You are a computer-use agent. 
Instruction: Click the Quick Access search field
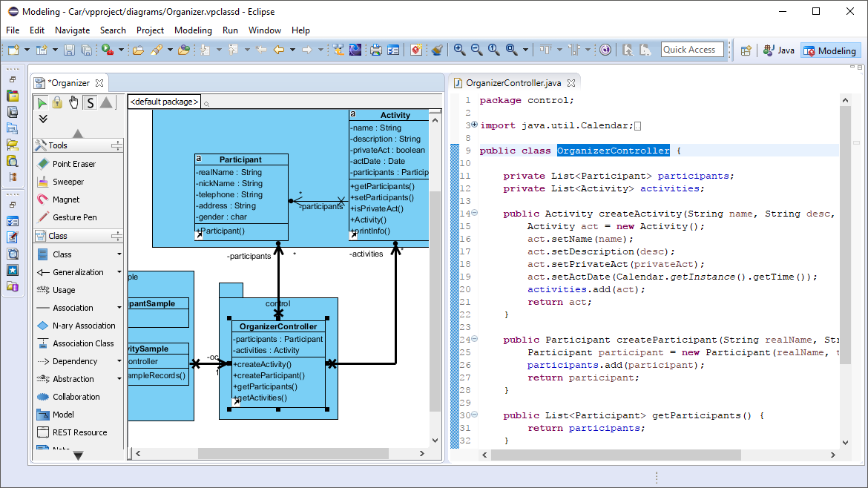[692, 50]
